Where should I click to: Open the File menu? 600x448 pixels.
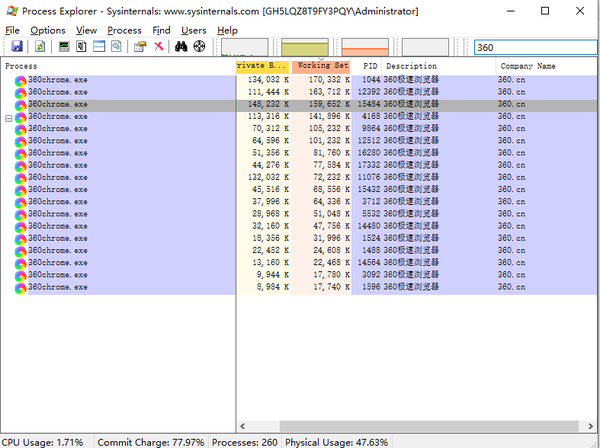[12, 30]
